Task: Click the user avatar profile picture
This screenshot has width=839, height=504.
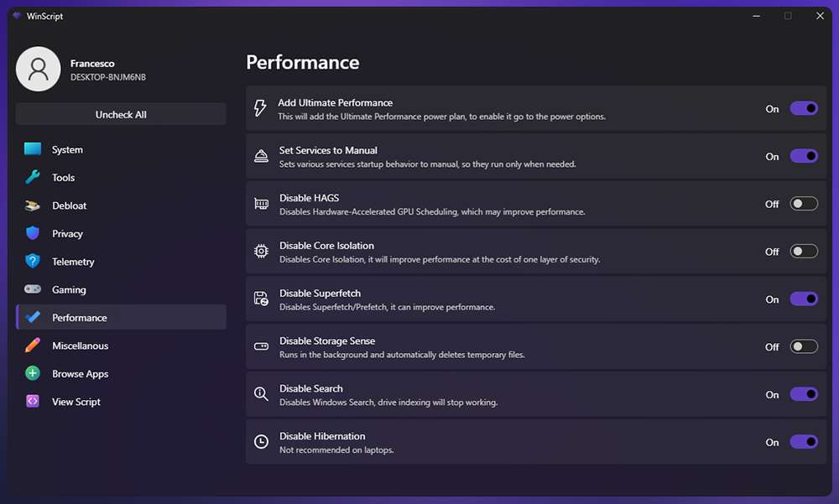Action: (38, 69)
